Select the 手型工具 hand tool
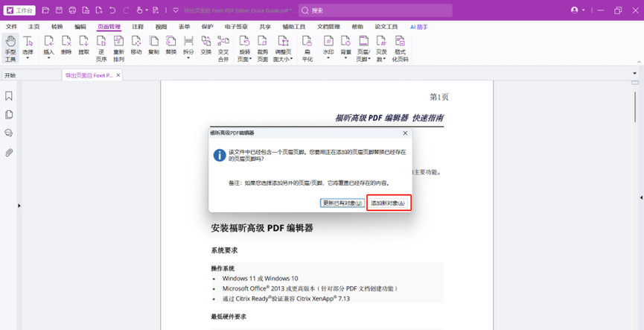The height and width of the screenshot is (330, 644). click(10, 48)
